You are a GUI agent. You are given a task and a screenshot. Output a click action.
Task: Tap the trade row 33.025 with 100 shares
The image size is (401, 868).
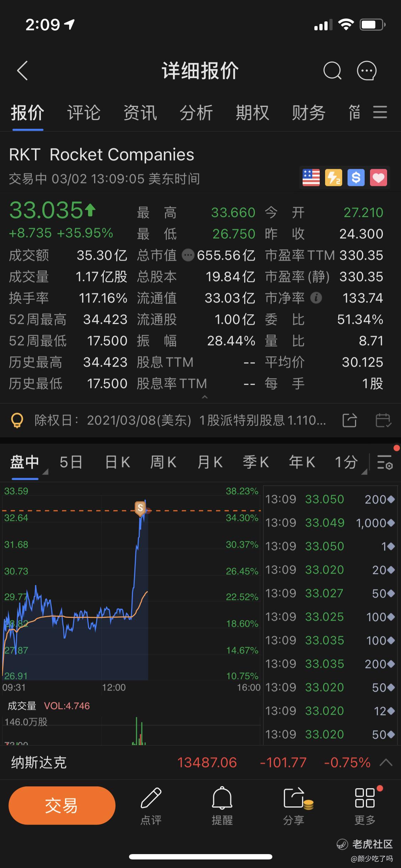click(330, 617)
